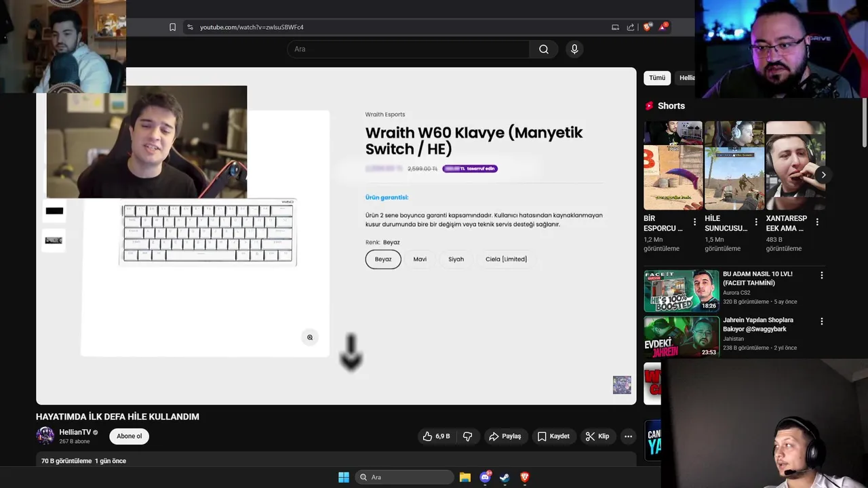Click the tasarruf edin purple badge

pos(470,169)
